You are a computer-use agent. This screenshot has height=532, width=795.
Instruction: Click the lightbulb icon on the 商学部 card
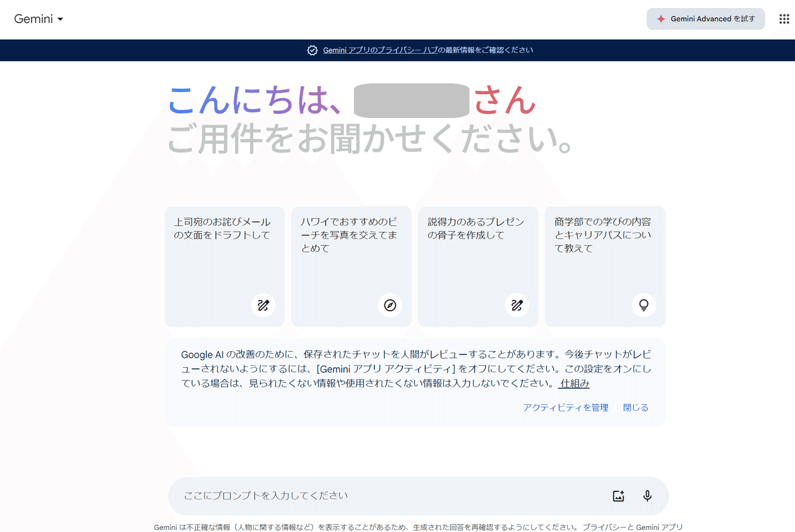[x=643, y=305]
